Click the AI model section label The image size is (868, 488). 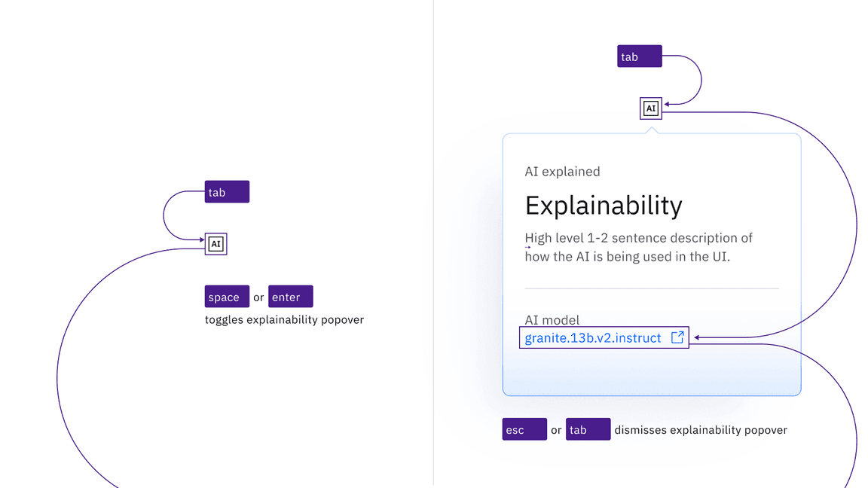[552, 319]
